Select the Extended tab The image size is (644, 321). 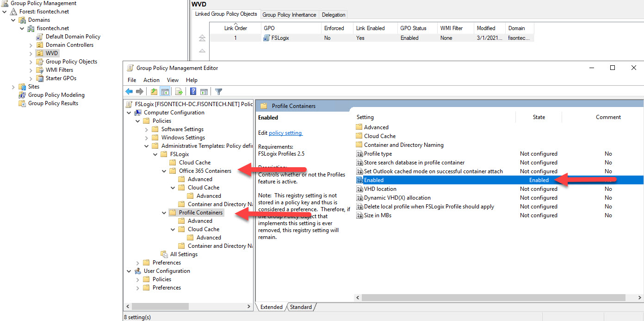pyautogui.click(x=272, y=307)
